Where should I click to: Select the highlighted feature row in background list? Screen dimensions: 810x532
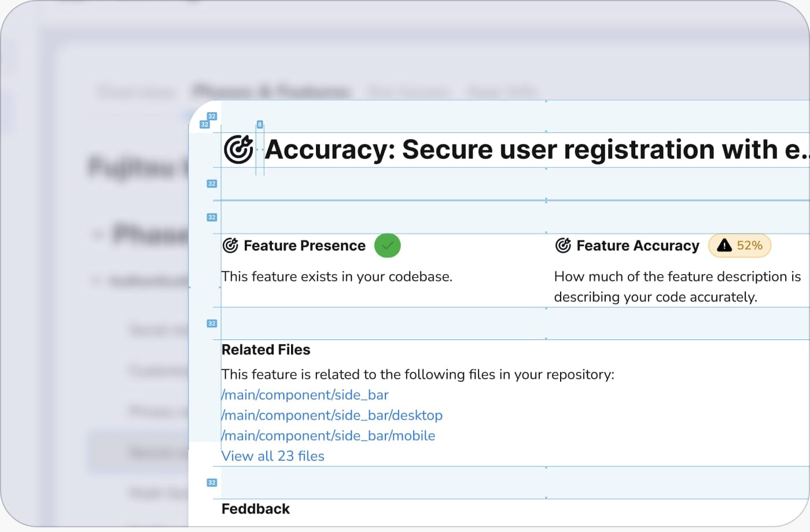tap(138, 452)
